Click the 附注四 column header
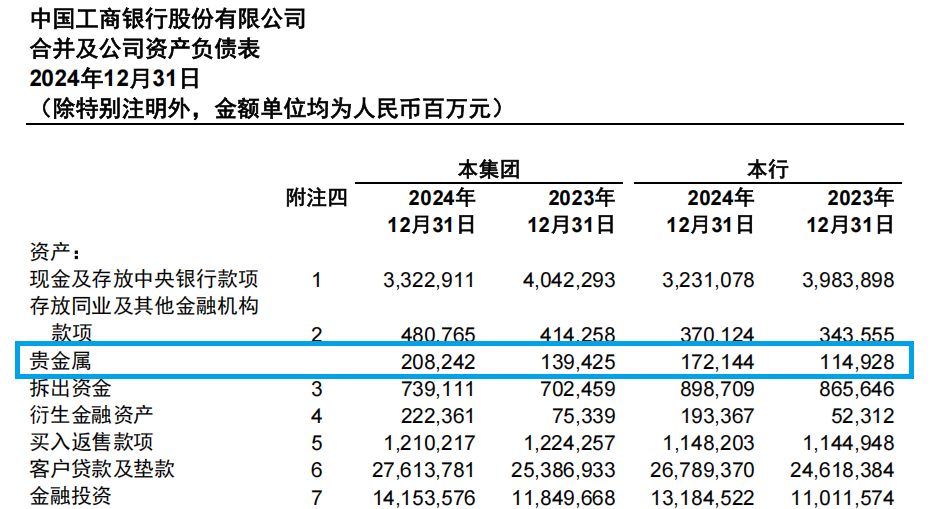The height and width of the screenshot is (509, 938). pyautogui.click(x=316, y=197)
